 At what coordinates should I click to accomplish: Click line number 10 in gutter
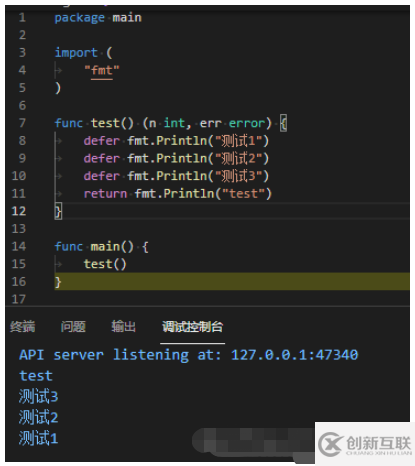[19, 176]
